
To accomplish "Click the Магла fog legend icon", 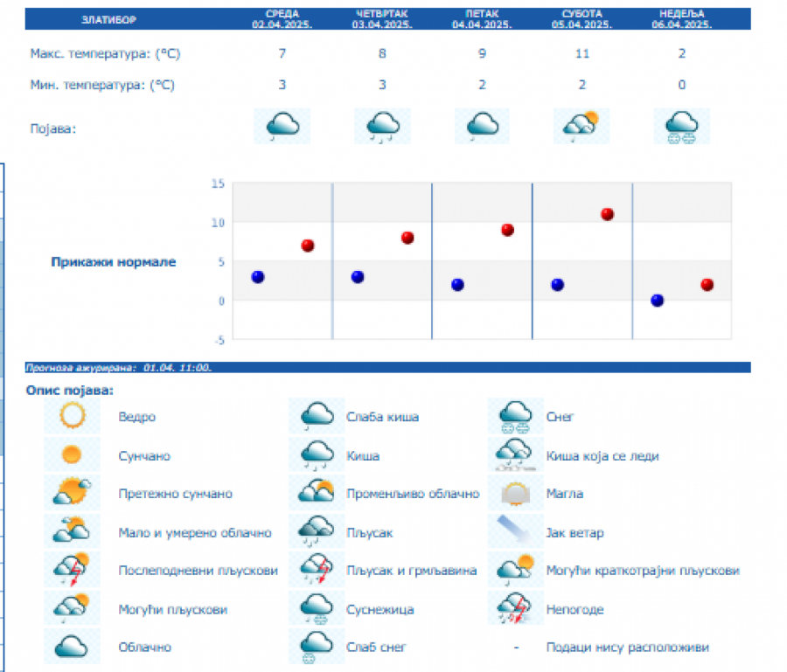I will [x=515, y=494].
